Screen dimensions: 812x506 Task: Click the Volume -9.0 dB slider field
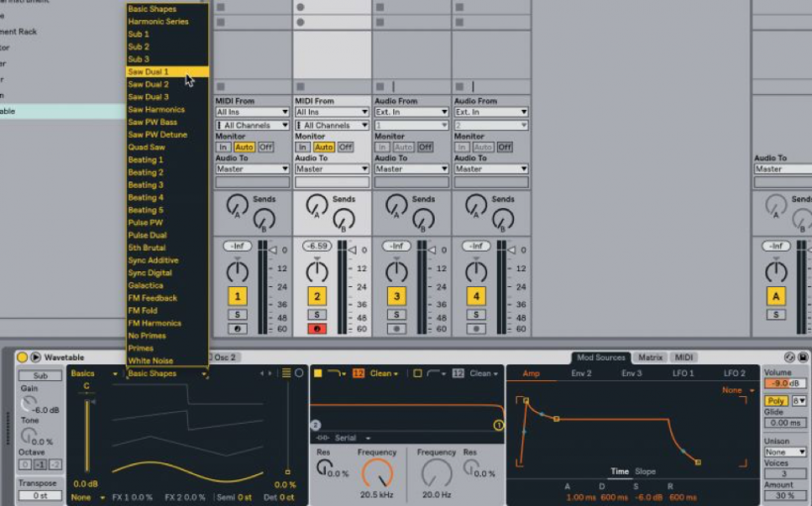click(785, 384)
